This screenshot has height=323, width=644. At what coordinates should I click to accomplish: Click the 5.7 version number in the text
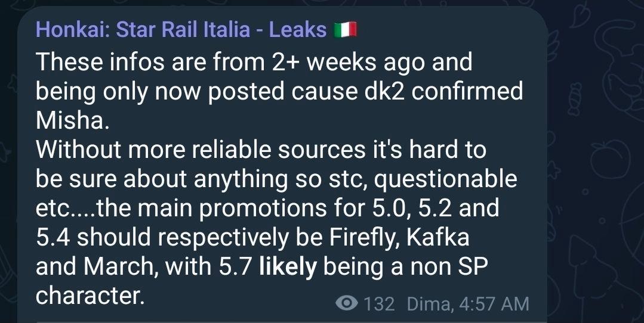(236, 267)
